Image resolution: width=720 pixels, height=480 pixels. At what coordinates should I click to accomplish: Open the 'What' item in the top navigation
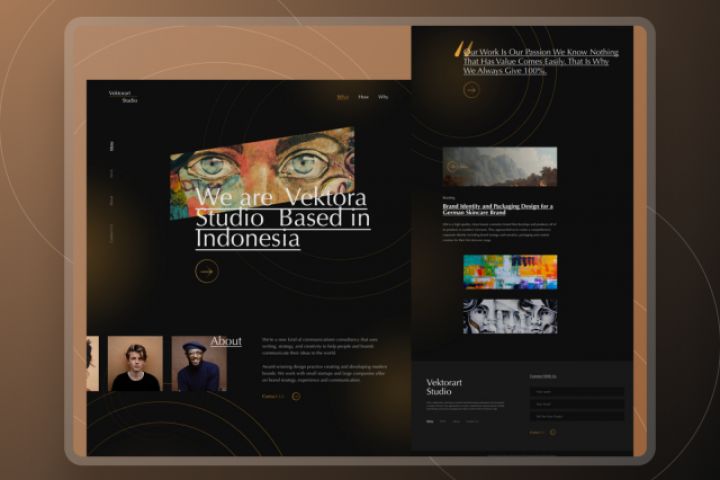pos(343,97)
